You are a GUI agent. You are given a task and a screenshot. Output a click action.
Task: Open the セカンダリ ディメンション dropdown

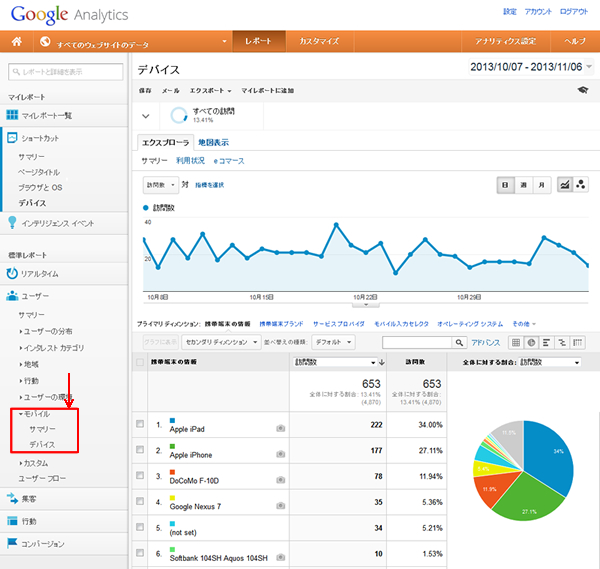click(x=221, y=342)
